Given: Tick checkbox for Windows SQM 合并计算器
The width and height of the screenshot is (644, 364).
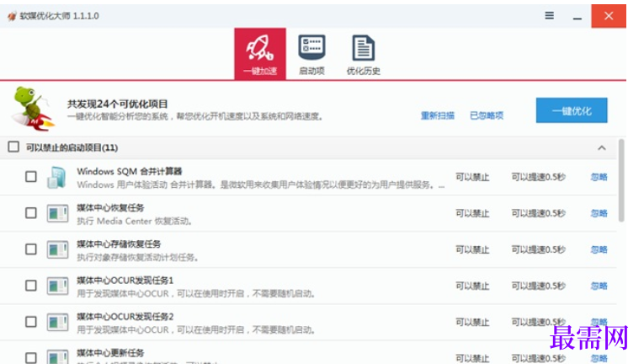Looking at the screenshot, I should pos(31,177).
